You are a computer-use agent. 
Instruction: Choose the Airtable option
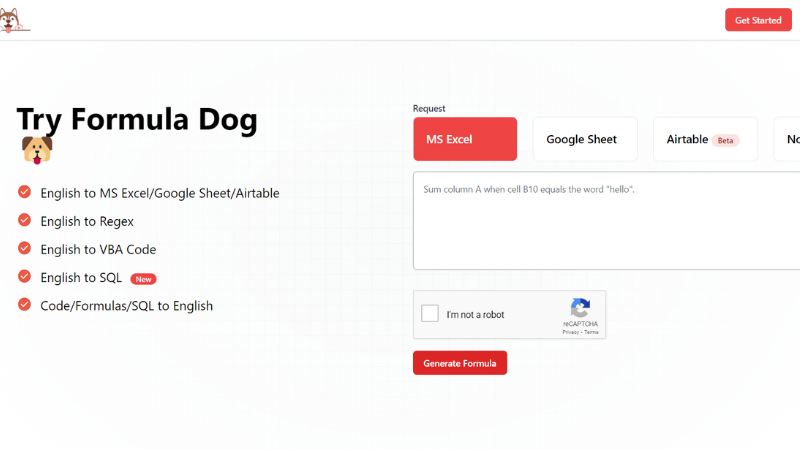(706, 139)
